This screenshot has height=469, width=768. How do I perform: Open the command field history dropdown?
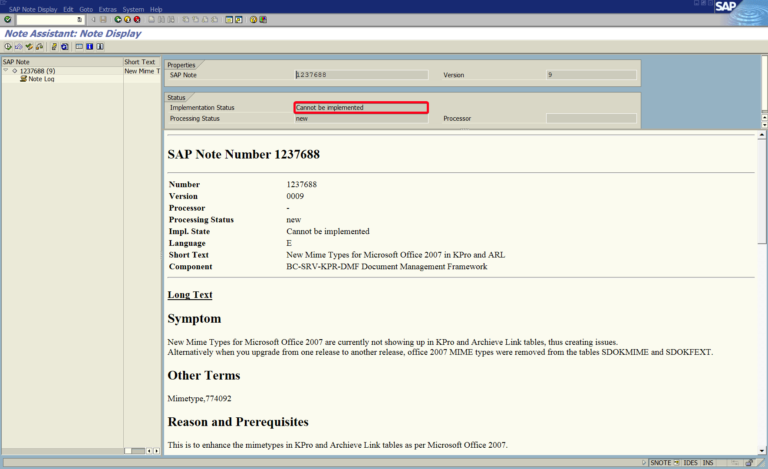80,20
